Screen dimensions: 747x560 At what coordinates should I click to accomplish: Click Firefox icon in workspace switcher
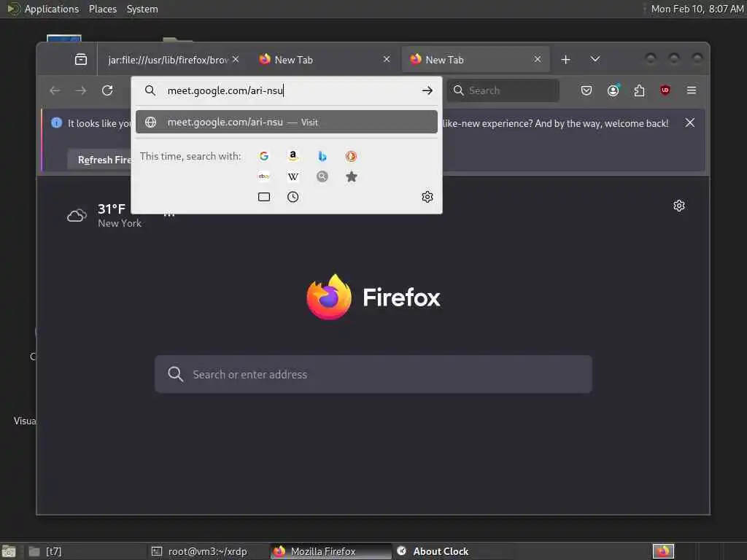pyautogui.click(x=663, y=551)
